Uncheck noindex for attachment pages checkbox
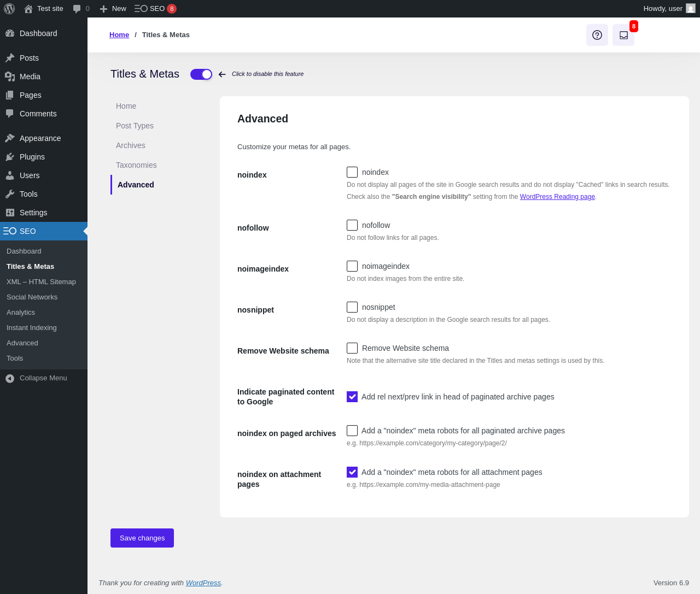The width and height of the screenshot is (700, 594). click(352, 472)
